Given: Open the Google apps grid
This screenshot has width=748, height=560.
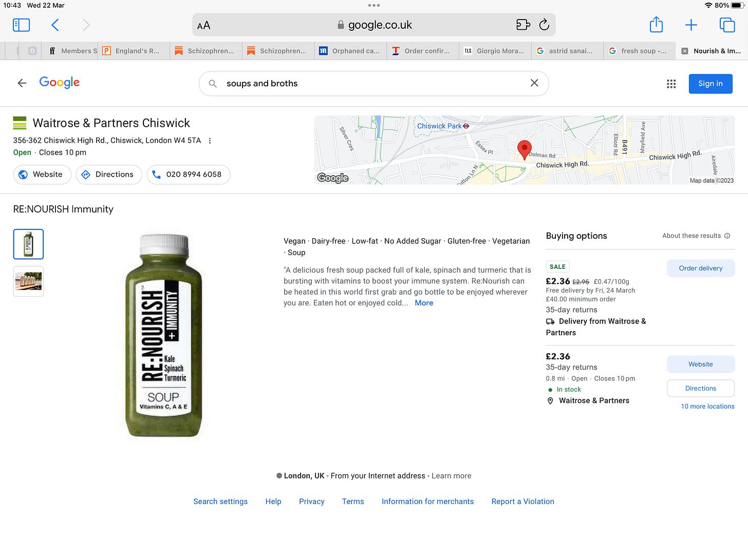Looking at the screenshot, I should (x=671, y=84).
